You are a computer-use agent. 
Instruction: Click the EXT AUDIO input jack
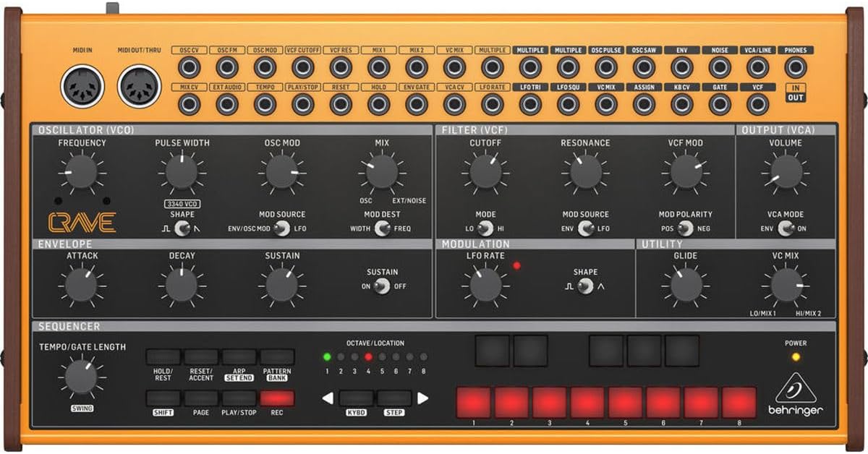click(x=227, y=103)
